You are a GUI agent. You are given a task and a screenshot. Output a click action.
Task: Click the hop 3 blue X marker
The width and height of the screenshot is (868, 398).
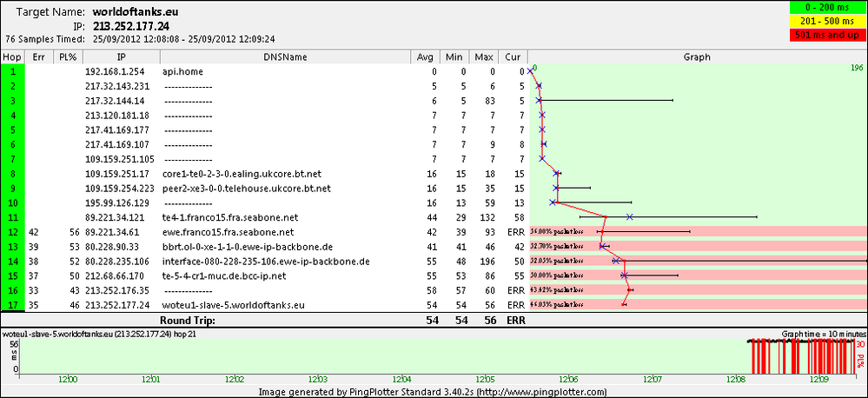(539, 100)
